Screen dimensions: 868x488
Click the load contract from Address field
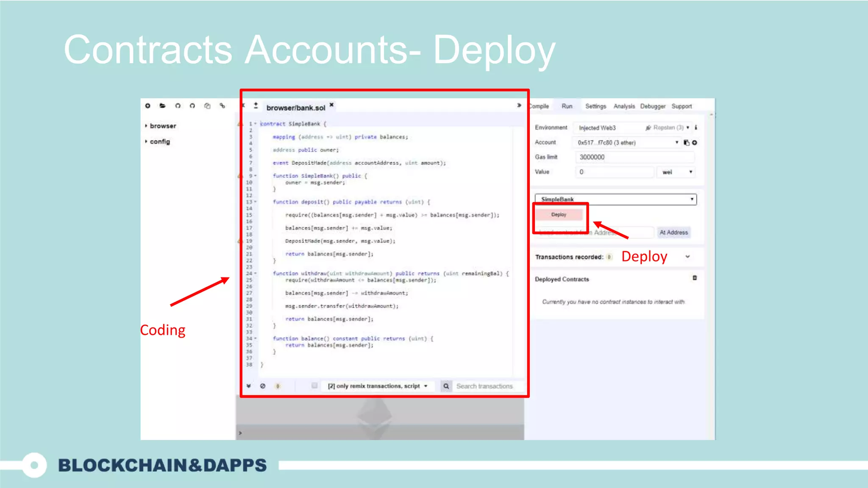point(595,233)
